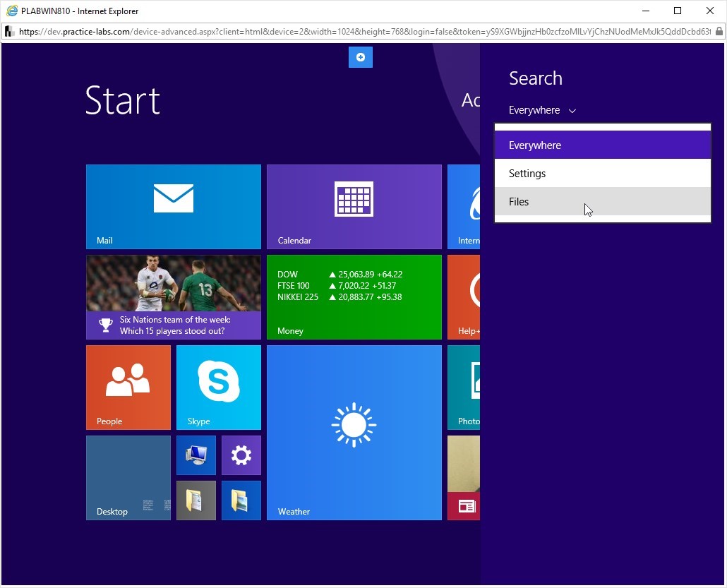Click the Start heading text
Viewport: 727px width, 588px height.
pyautogui.click(x=123, y=100)
